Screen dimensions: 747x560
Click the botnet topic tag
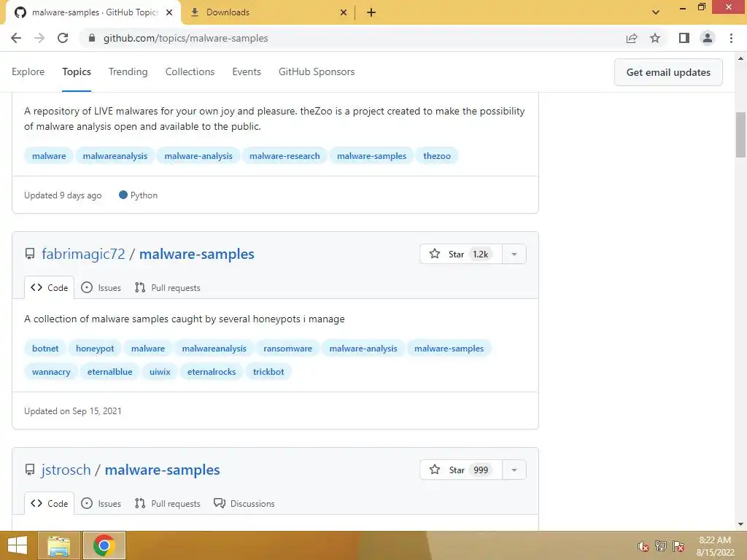(x=45, y=348)
